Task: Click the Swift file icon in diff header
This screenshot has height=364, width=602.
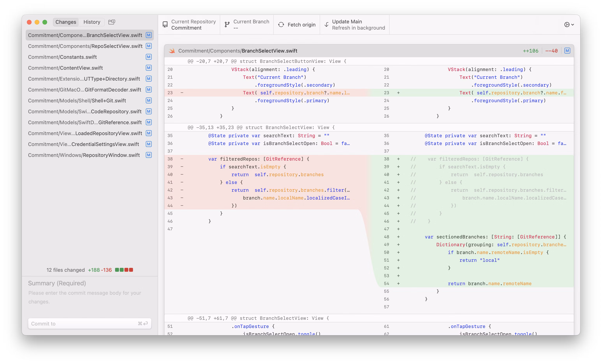Action: click(172, 51)
